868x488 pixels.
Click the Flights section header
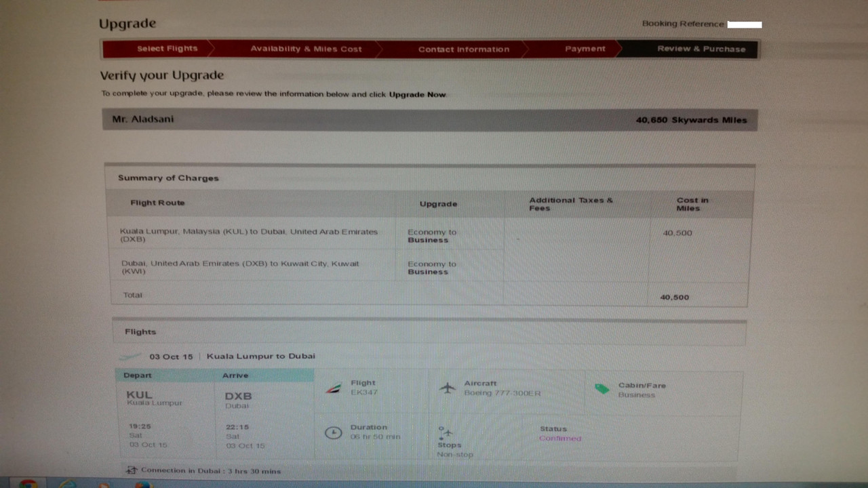[140, 332]
